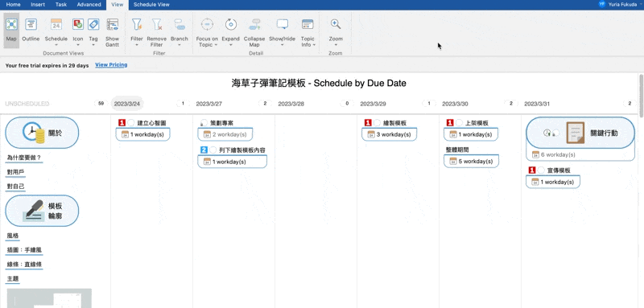Click the Filter funnel icon

(137, 25)
